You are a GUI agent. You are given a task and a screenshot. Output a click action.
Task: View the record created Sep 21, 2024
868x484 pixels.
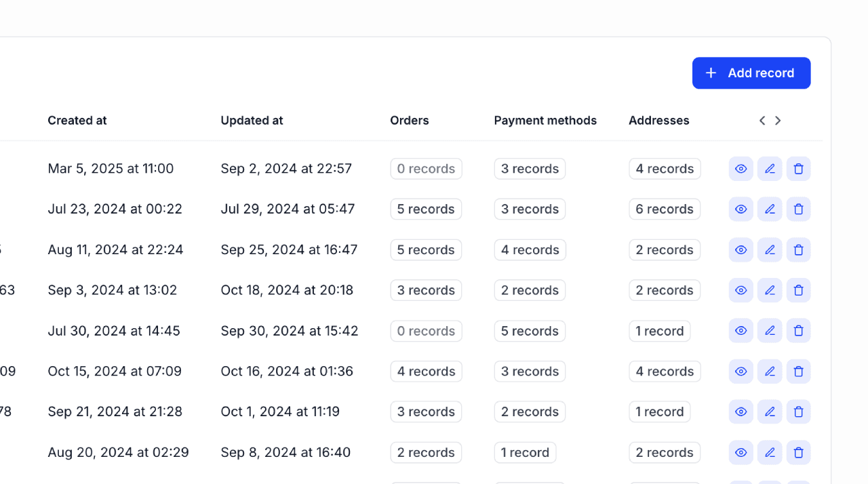point(741,411)
